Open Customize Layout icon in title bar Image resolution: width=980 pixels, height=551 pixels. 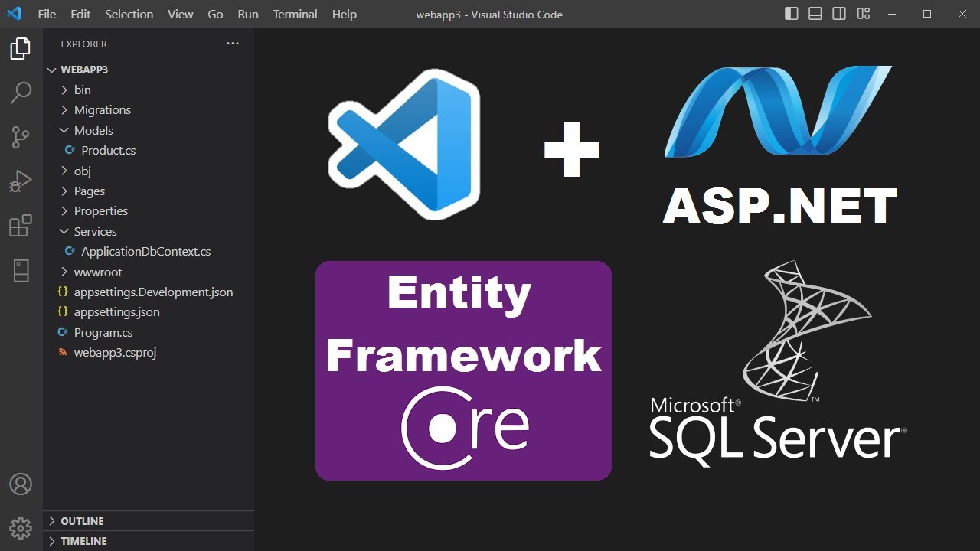coord(864,14)
